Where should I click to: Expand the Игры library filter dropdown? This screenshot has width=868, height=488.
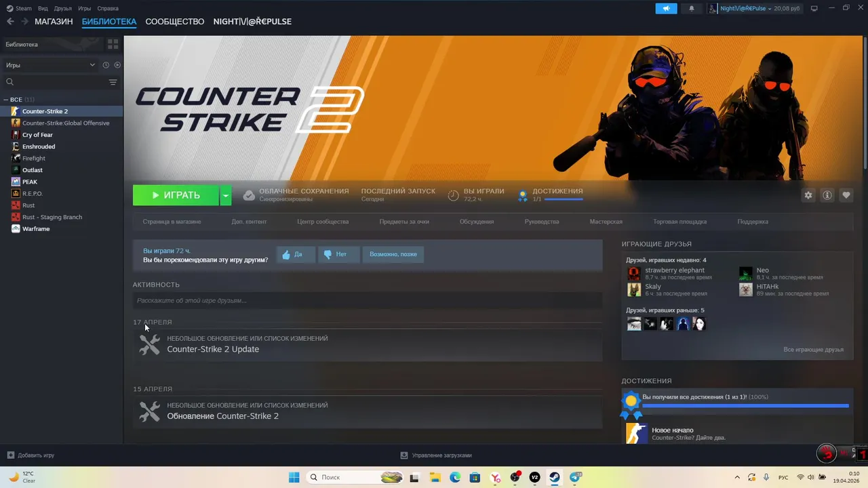(52, 65)
